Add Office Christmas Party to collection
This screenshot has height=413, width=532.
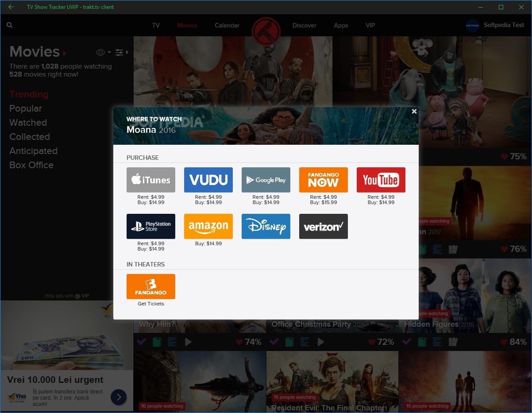pyautogui.click(x=289, y=342)
